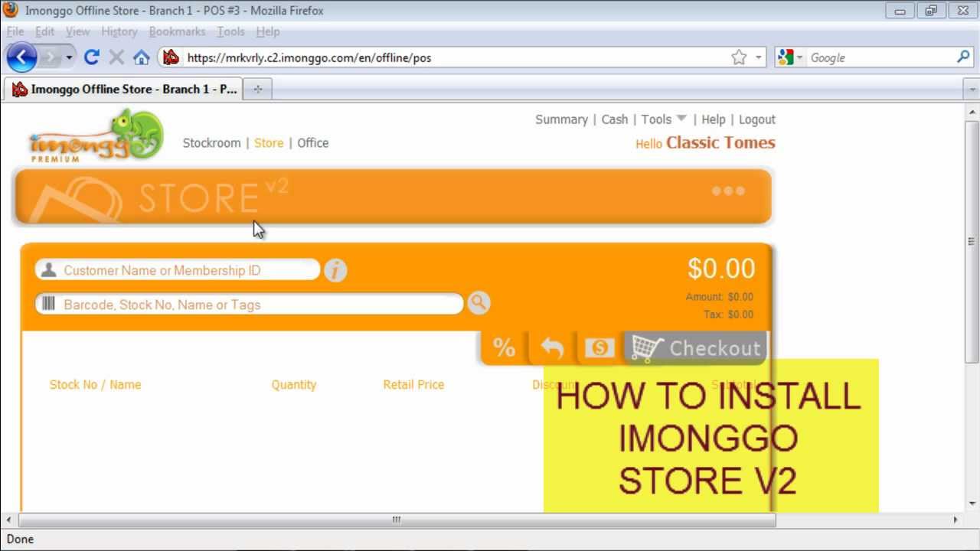
Task: Click the Barcode, Stock No search field
Action: [x=250, y=305]
